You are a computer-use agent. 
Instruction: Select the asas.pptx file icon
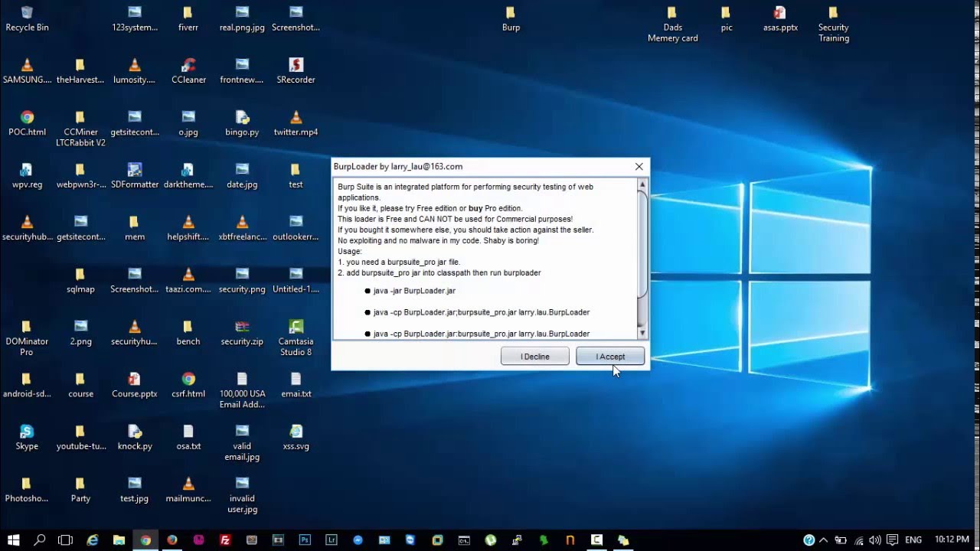780,19
